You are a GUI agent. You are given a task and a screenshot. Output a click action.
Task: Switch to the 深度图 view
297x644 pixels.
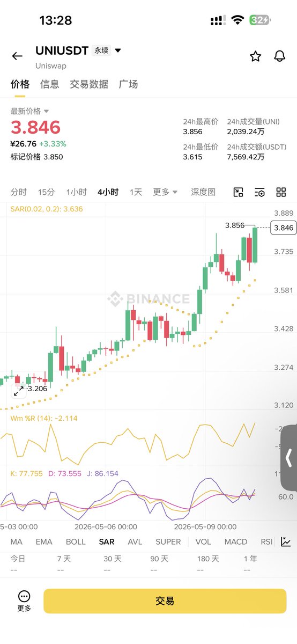point(203,192)
